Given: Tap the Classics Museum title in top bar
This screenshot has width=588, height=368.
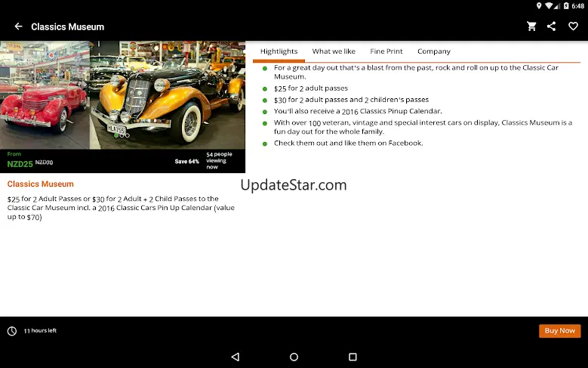Looking at the screenshot, I should 67,26.
